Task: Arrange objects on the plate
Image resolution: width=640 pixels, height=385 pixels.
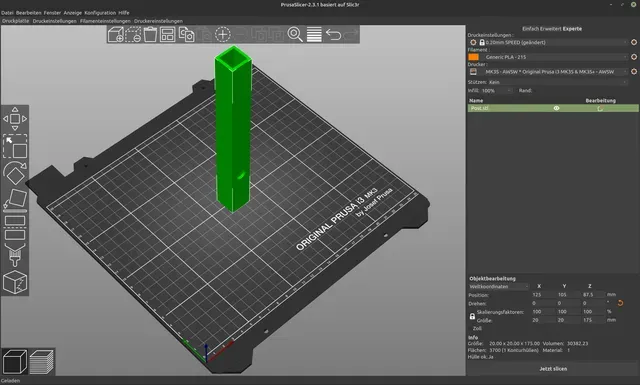Action: point(167,35)
